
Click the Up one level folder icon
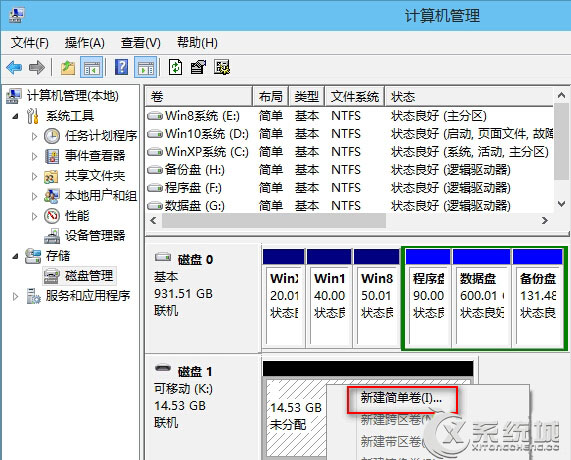68,67
